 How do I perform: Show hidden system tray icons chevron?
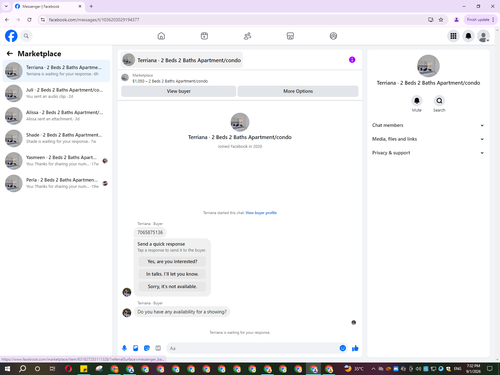click(x=373, y=369)
